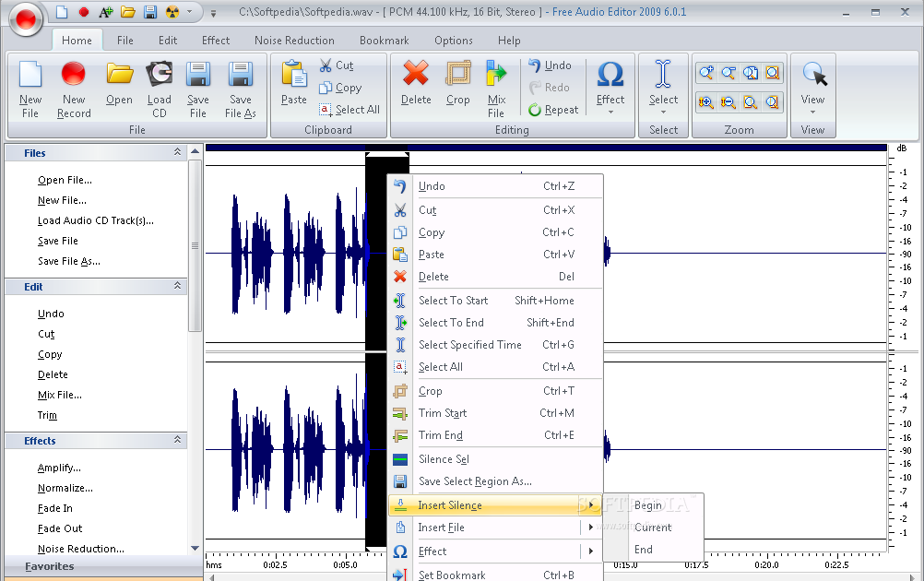Click Load Audio CD Track(s)... in sidebar
The height and width of the screenshot is (581, 924).
[x=95, y=220]
